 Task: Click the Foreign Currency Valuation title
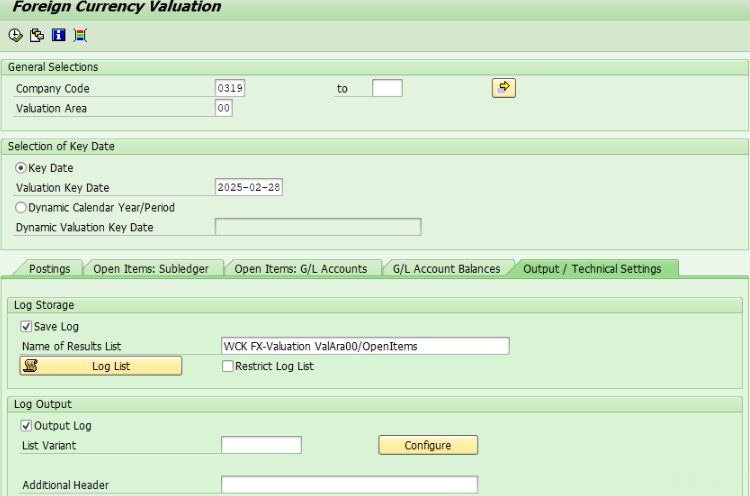117,7
